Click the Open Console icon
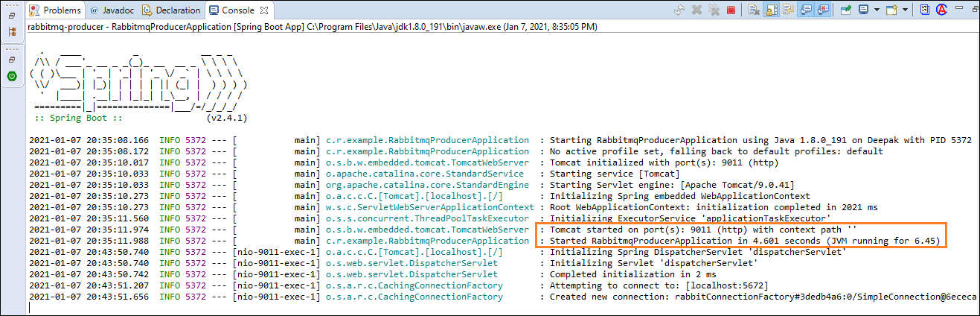The image size is (980, 316). coord(891,10)
